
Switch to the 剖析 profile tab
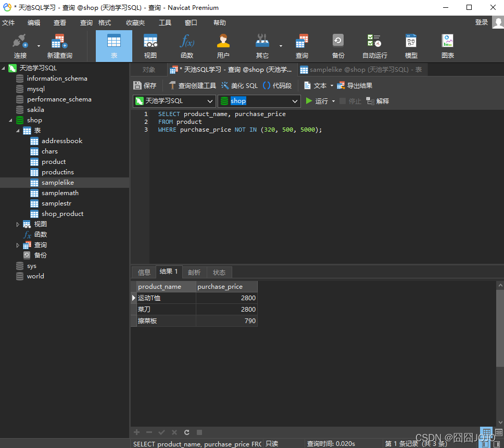pos(194,272)
